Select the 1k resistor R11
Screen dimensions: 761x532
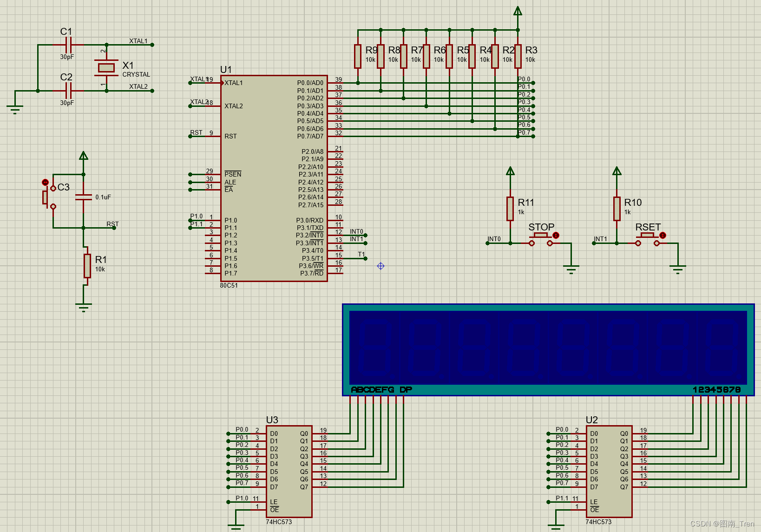[x=510, y=209]
